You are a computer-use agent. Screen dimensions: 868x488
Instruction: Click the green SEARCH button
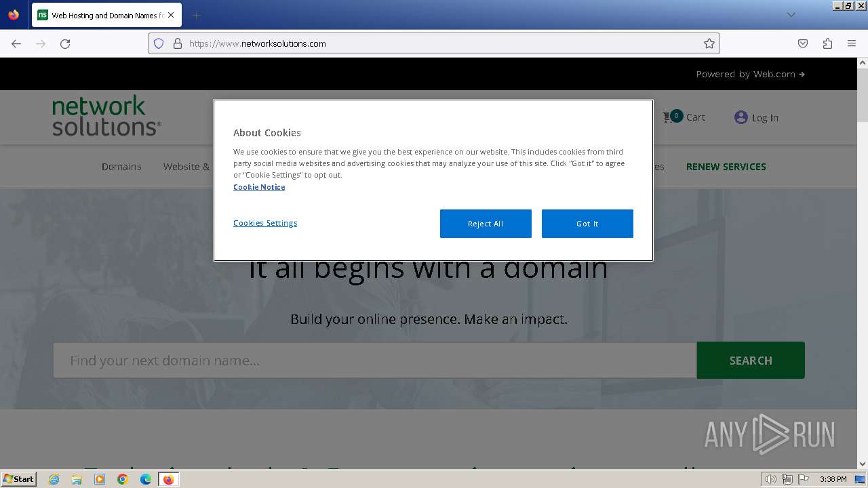point(751,360)
